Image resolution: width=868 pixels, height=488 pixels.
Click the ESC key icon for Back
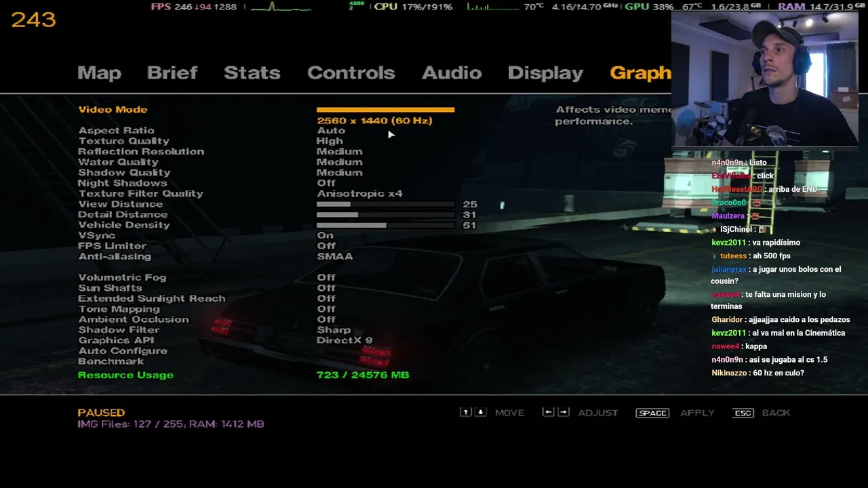743,413
